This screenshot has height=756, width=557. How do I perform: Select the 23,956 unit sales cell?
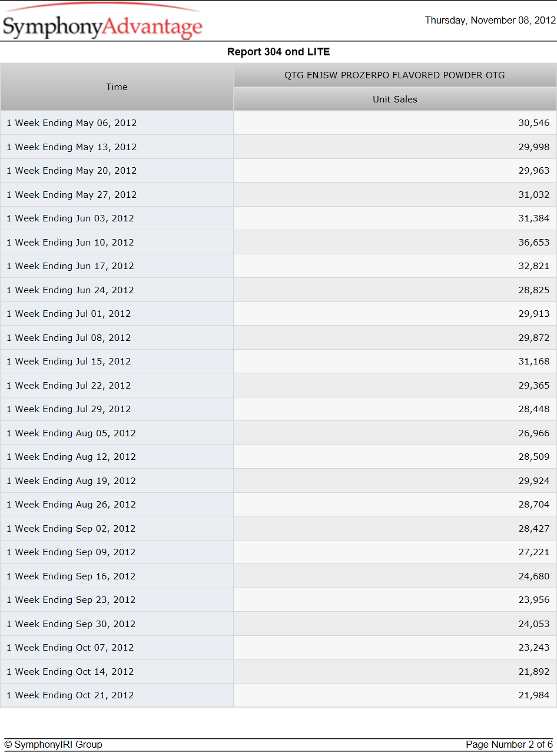click(395, 600)
